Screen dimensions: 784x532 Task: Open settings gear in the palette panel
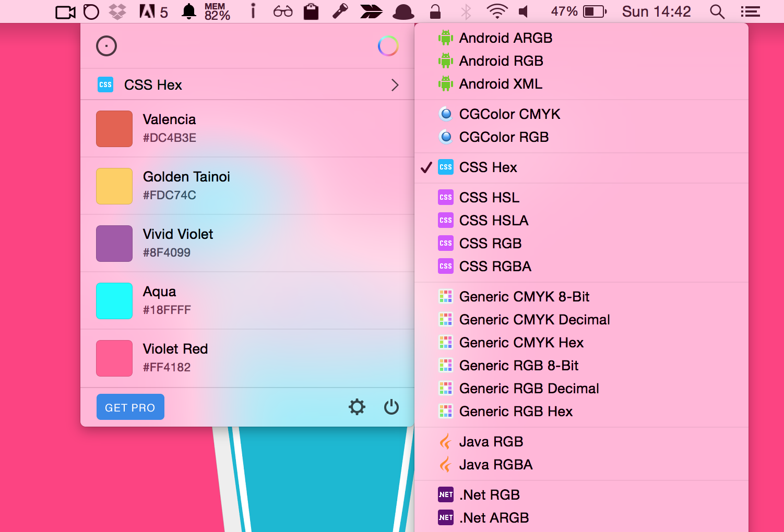[357, 407]
